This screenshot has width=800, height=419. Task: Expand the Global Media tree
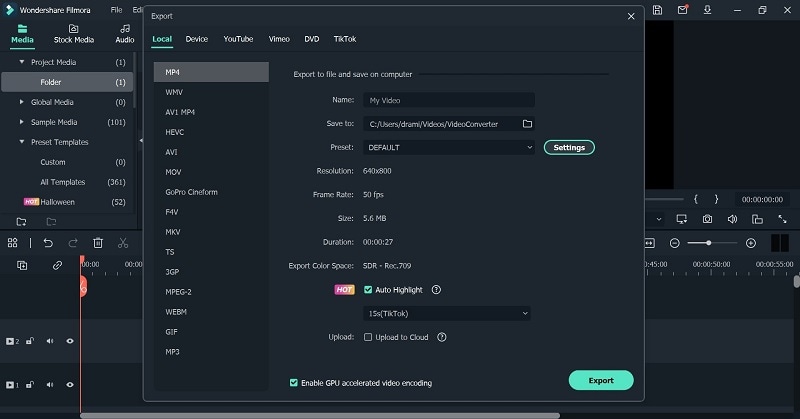click(21, 102)
